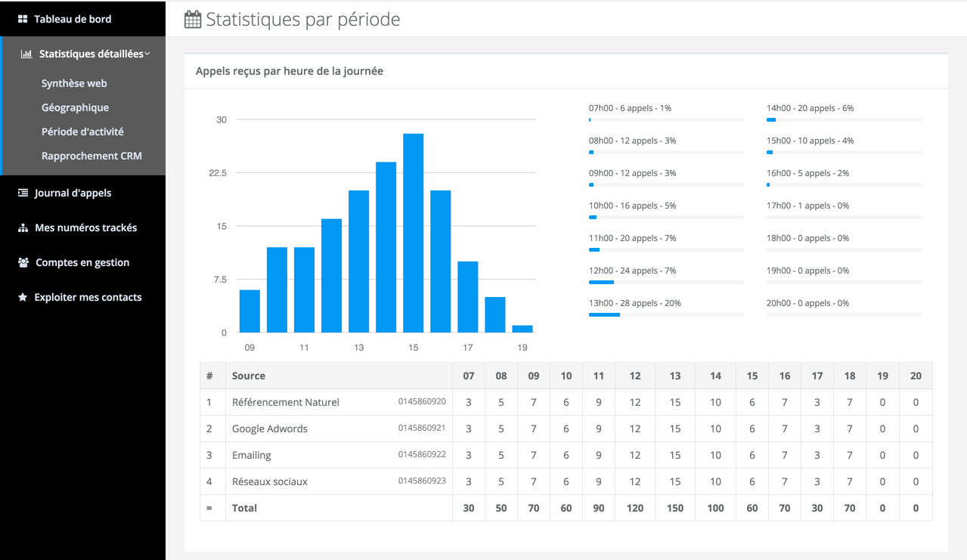Click the 20 hour column header

(x=916, y=376)
